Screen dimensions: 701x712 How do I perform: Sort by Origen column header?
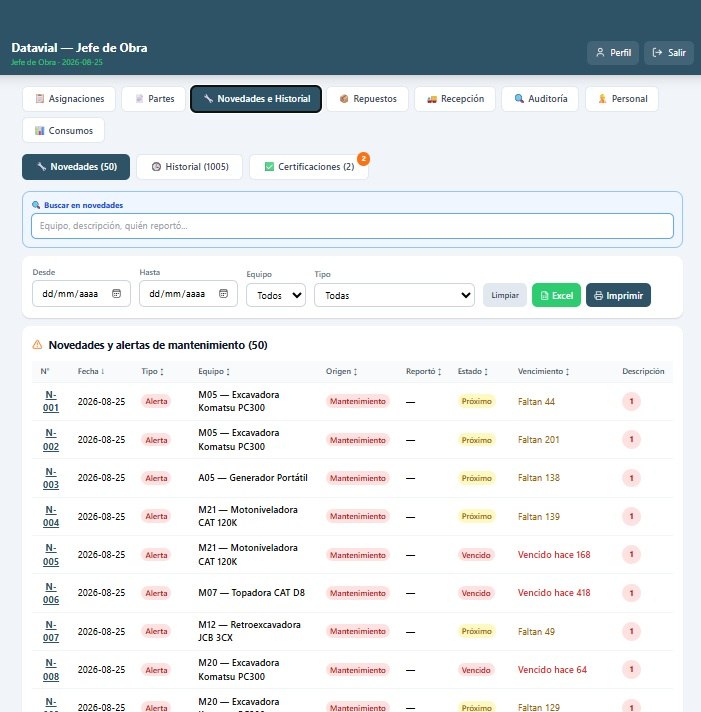tap(341, 371)
